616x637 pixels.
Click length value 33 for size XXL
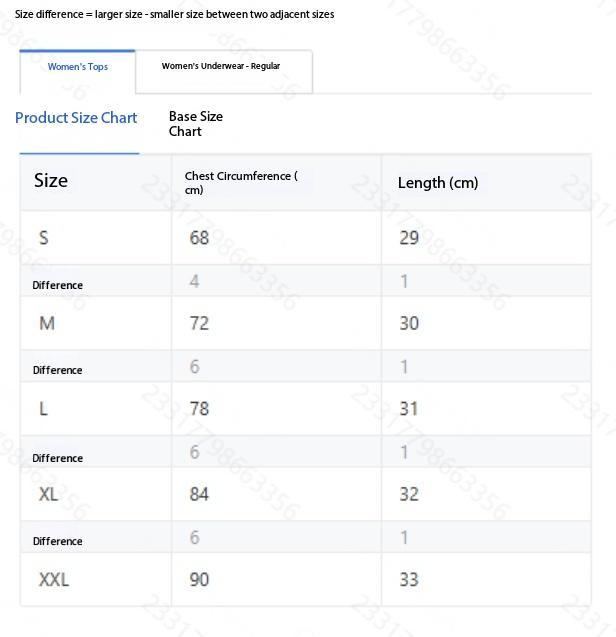click(408, 579)
